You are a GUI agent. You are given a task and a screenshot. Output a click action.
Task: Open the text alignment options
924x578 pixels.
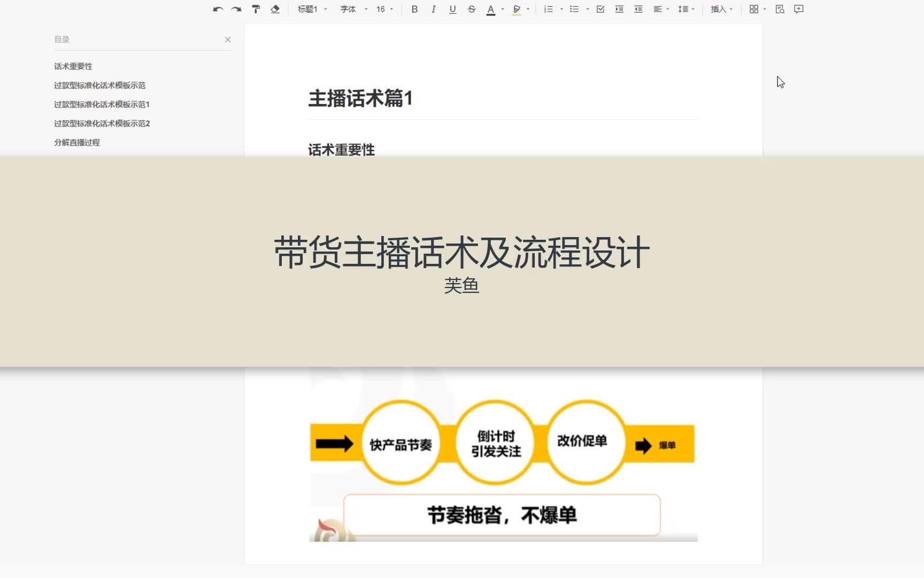661,9
